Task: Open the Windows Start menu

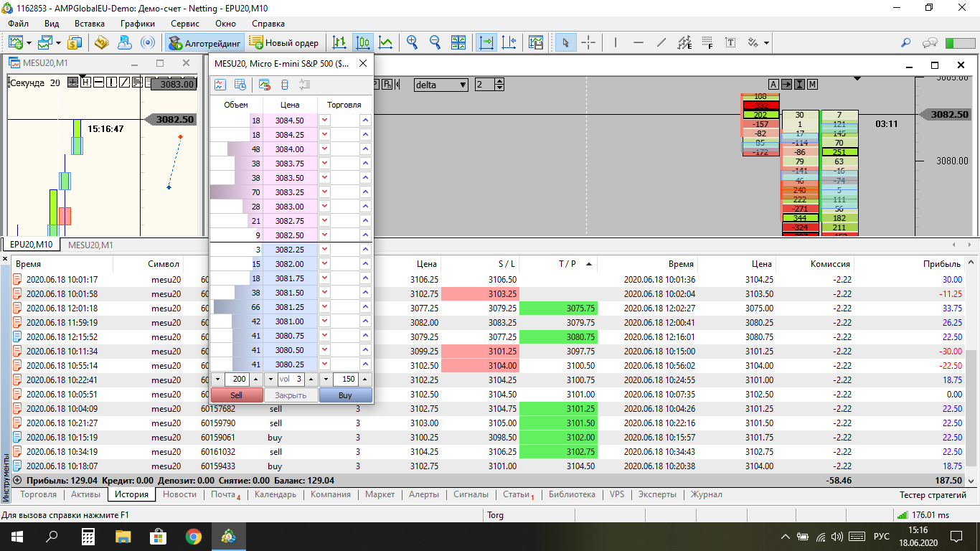Action: [x=17, y=536]
